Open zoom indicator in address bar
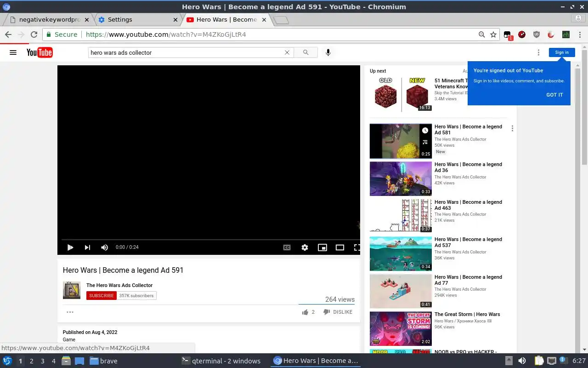This screenshot has width=588, height=368. pyautogui.click(x=481, y=34)
